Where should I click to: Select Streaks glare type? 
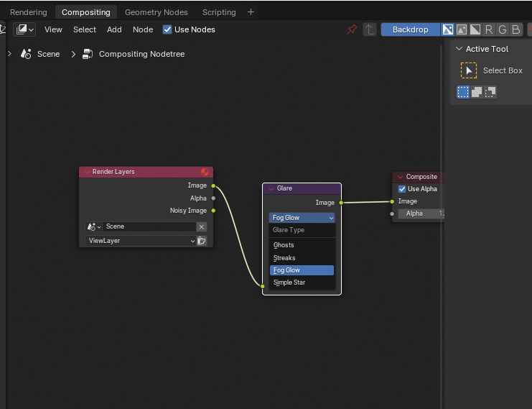[x=302, y=258]
